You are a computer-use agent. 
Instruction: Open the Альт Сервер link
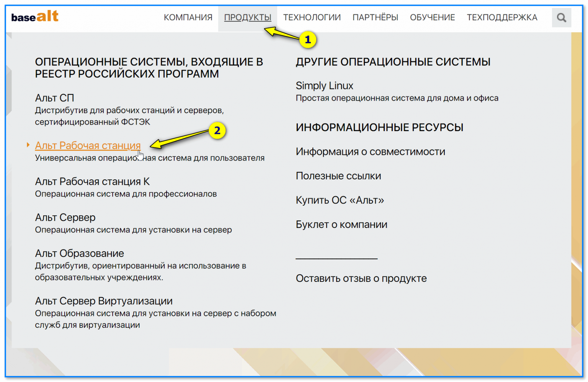coord(65,217)
